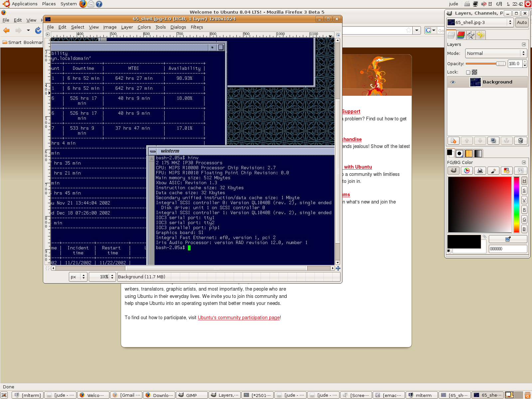Viewport: 532px width, 399px height.
Task: Open Ubuntu's community participation page link
Action: [239, 318]
